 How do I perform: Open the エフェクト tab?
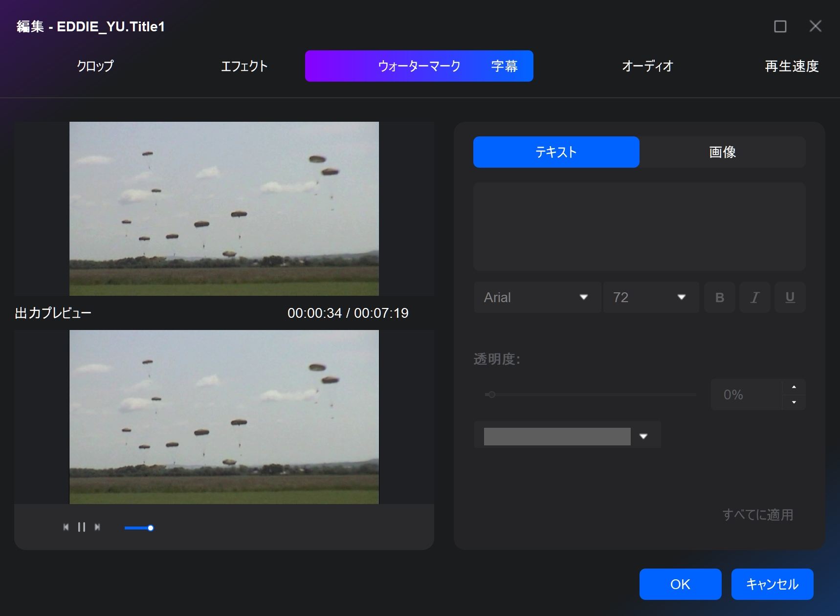[x=244, y=66]
